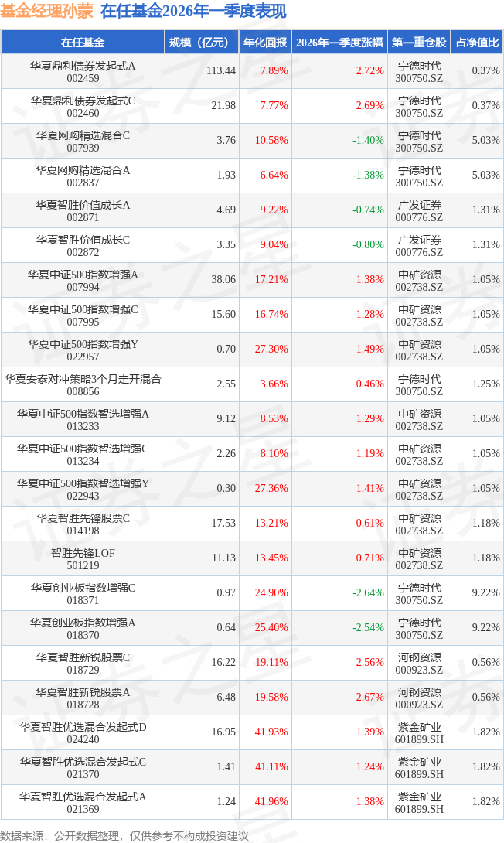Open fund 华夏创业板指数增强C 018371

[83, 593]
